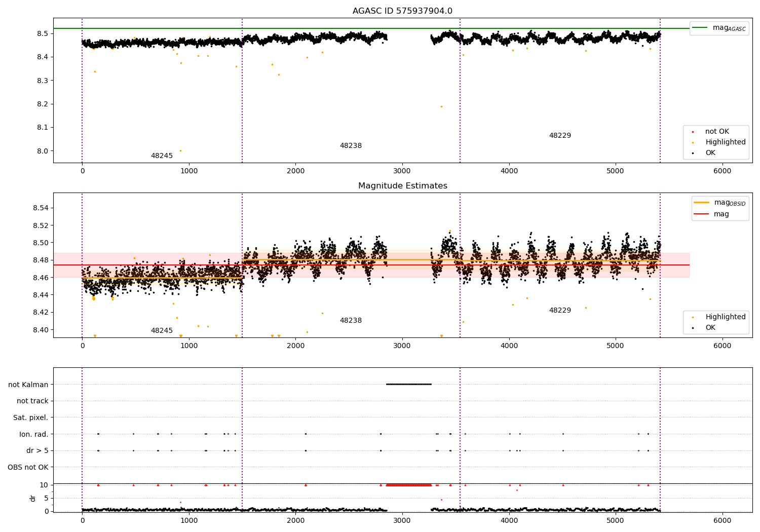This screenshot has height=532, width=760.
Task: Click the 8.0 y-axis tick in top plot
Action: click(43, 151)
